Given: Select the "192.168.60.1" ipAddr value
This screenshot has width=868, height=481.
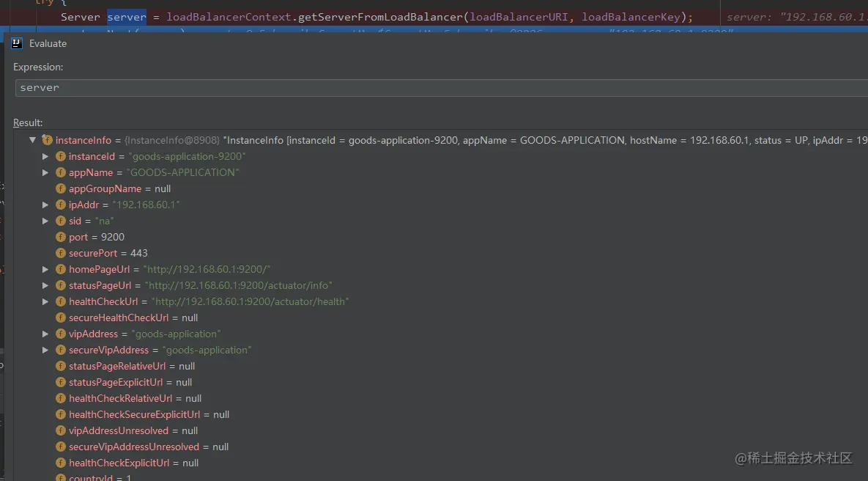Looking at the screenshot, I should pyautogui.click(x=146, y=205).
